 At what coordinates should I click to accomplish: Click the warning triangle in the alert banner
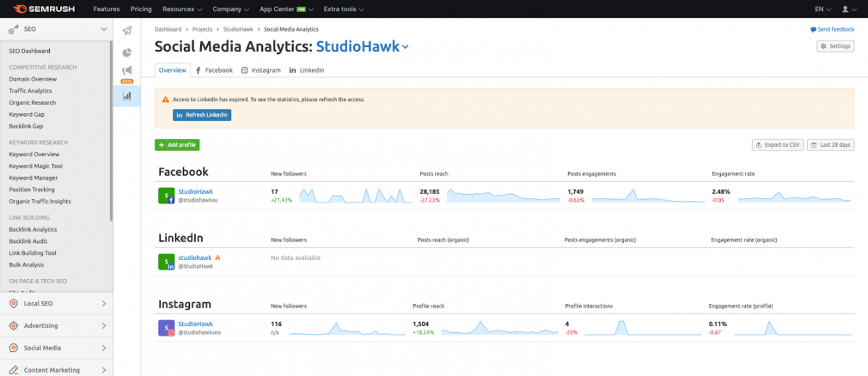(166, 100)
